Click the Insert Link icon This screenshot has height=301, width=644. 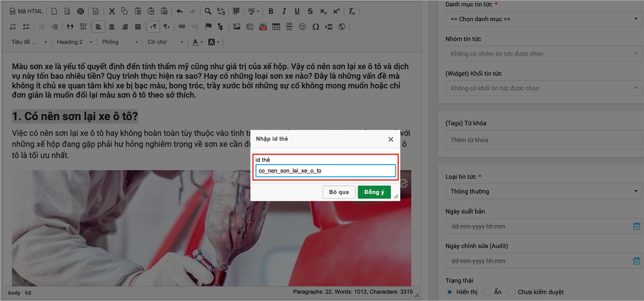[x=182, y=27]
